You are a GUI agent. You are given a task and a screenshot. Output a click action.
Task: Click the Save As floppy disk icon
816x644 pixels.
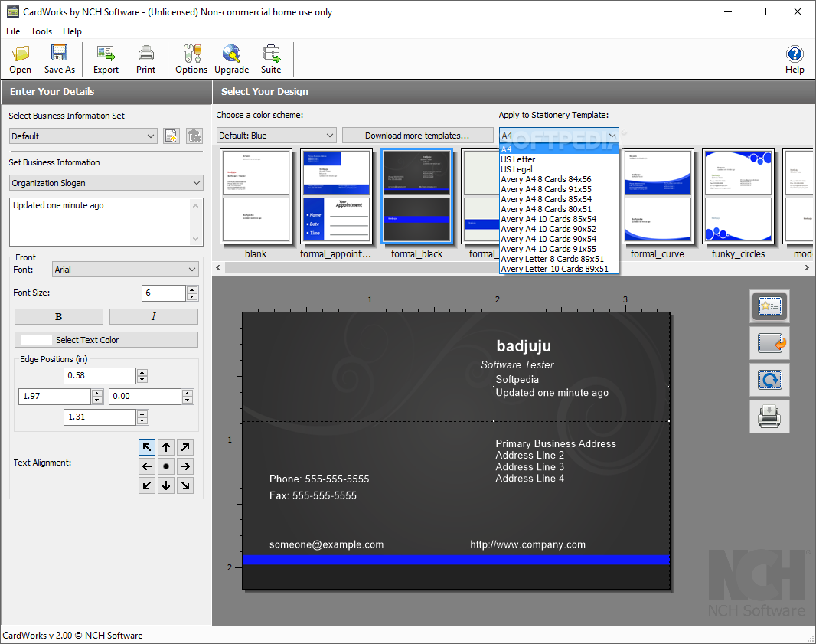pyautogui.click(x=60, y=60)
